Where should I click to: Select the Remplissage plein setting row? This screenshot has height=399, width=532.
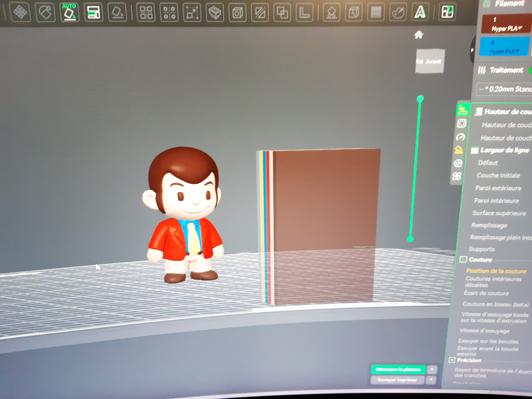tap(501, 238)
